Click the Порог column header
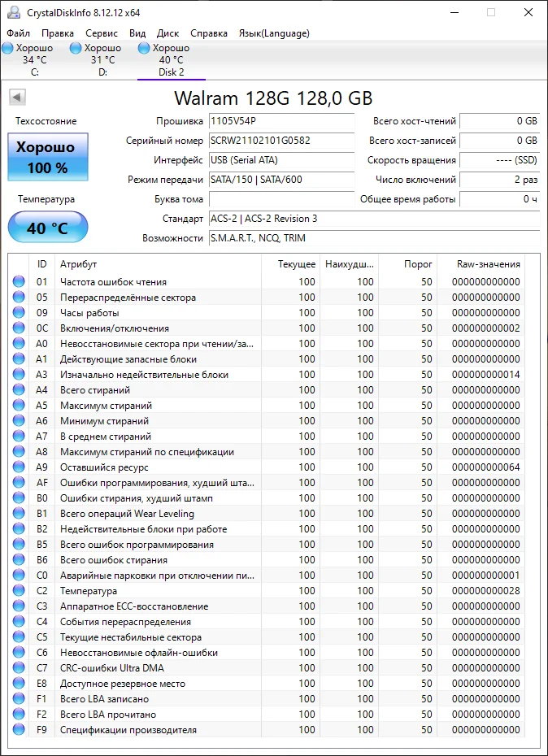 coord(407,264)
